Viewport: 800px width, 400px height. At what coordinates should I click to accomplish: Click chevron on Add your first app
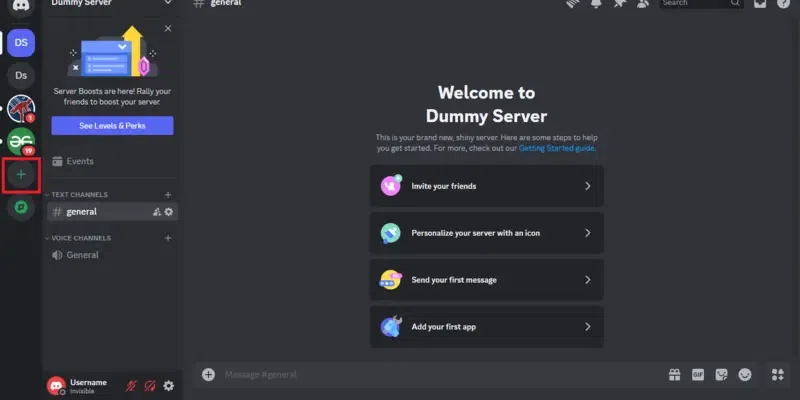(x=588, y=327)
